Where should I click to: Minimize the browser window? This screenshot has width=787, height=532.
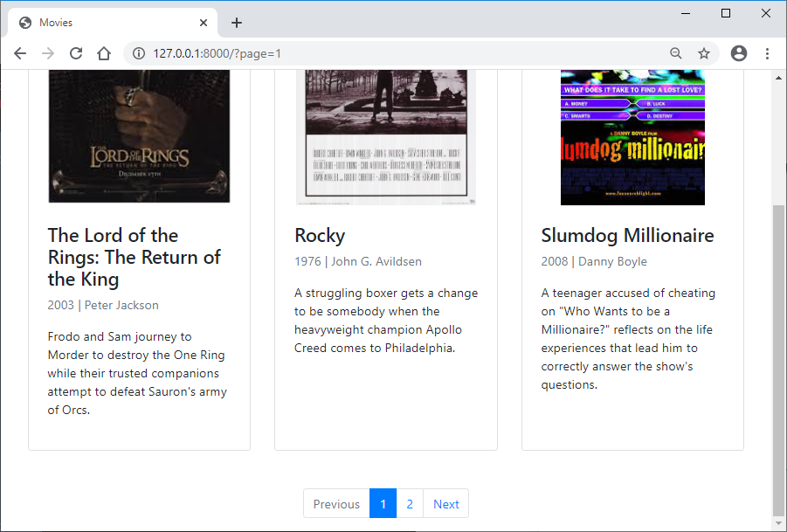point(686,14)
